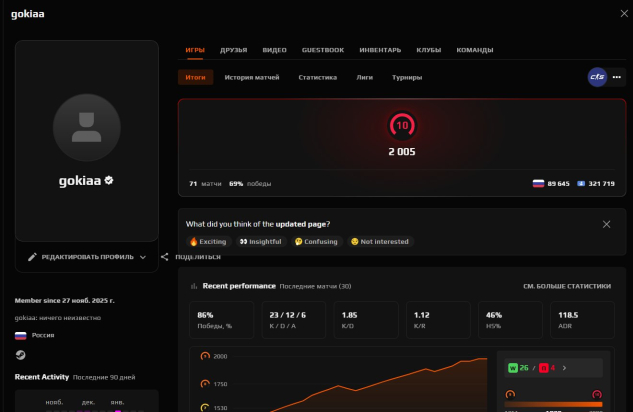Image resolution: width=633 pixels, height=412 pixels.
Task: Open the История матчей sub-tab
Action: (x=252, y=77)
